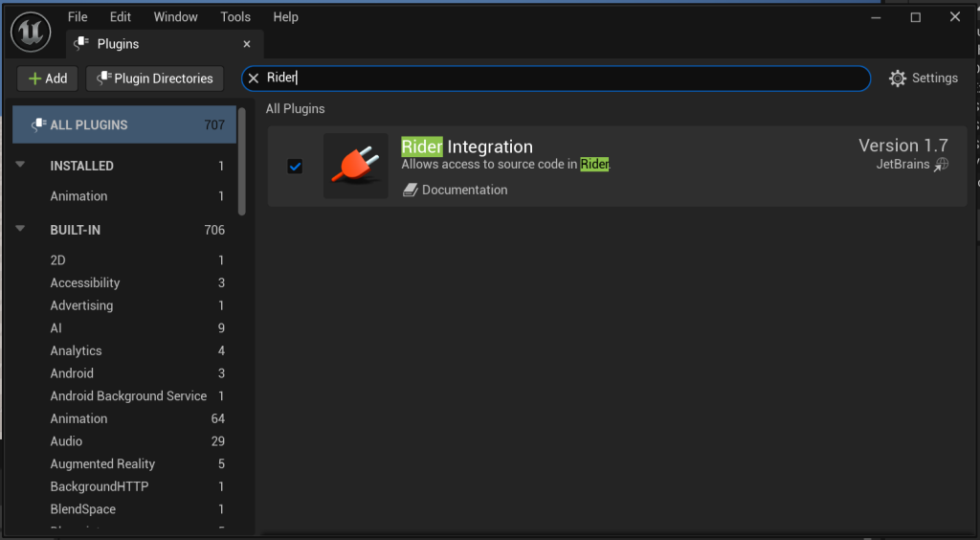Screen dimensions: 980x540
Task: Open the Tools menu
Action: coord(235,17)
